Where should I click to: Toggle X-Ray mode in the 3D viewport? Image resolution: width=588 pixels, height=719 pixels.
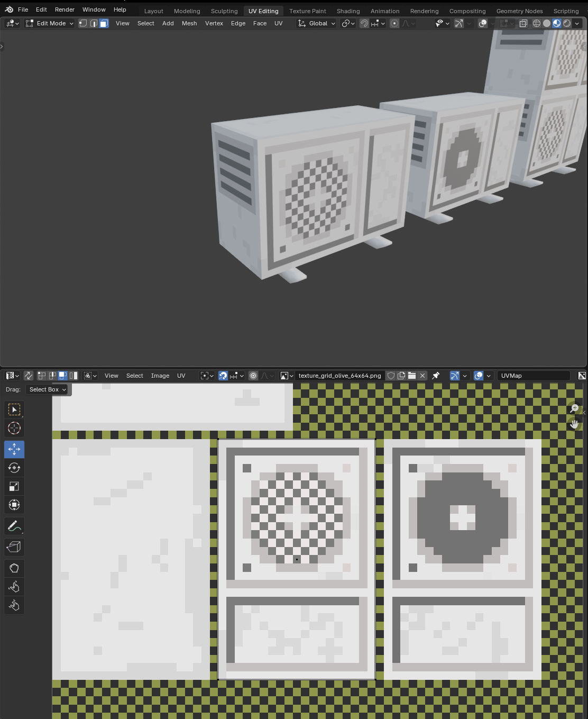[x=523, y=23]
